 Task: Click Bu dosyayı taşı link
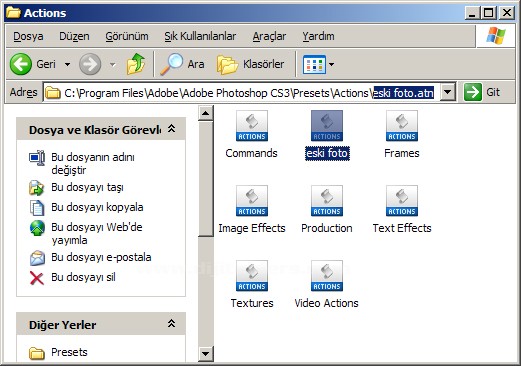tap(87, 187)
